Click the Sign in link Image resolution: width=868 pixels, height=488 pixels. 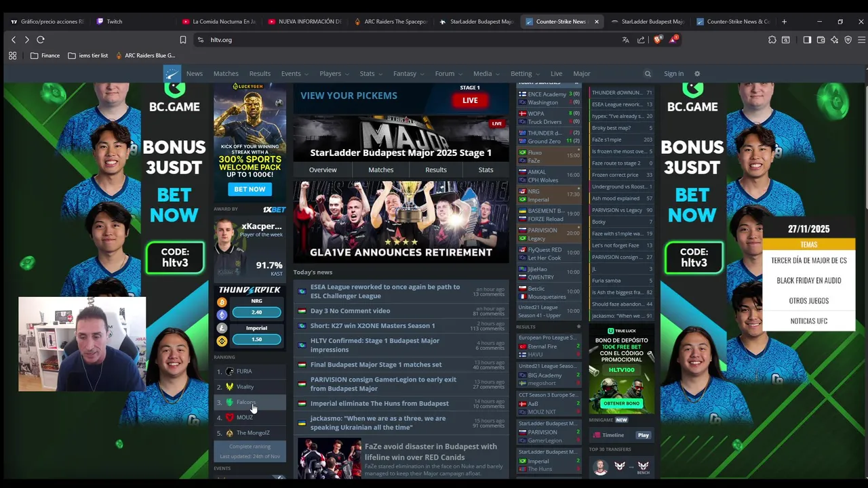(674, 74)
